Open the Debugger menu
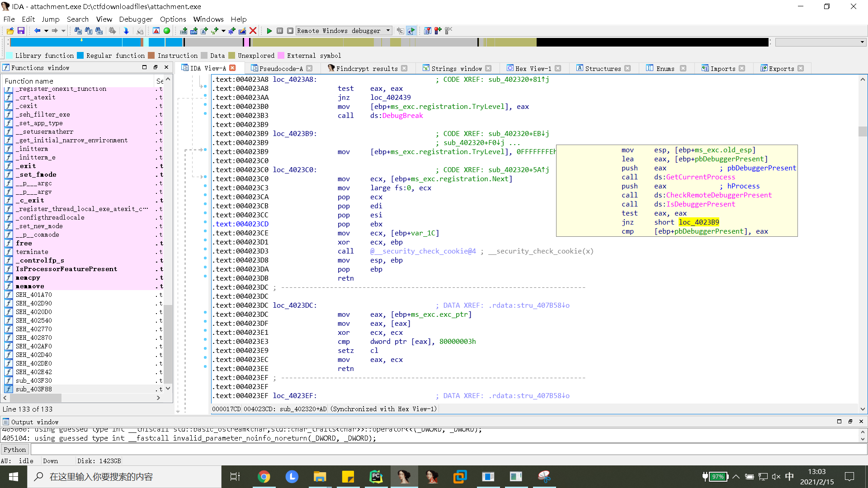The height and width of the screenshot is (488, 868). 136,19
